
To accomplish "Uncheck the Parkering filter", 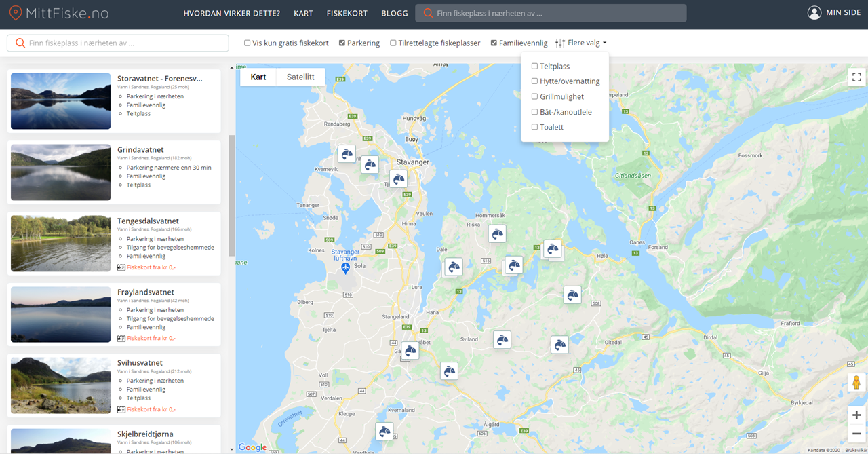I will pyautogui.click(x=342, y=43).
